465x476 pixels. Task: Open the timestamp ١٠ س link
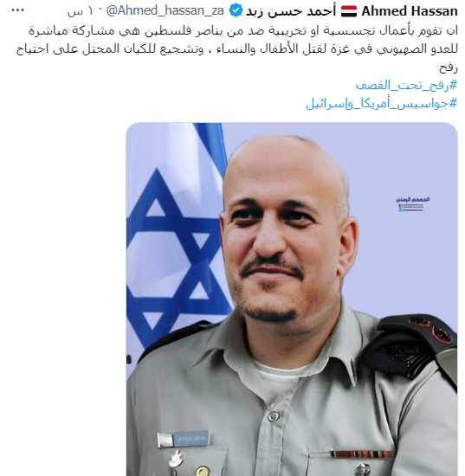pyautogui.click(x=81, y=11)
